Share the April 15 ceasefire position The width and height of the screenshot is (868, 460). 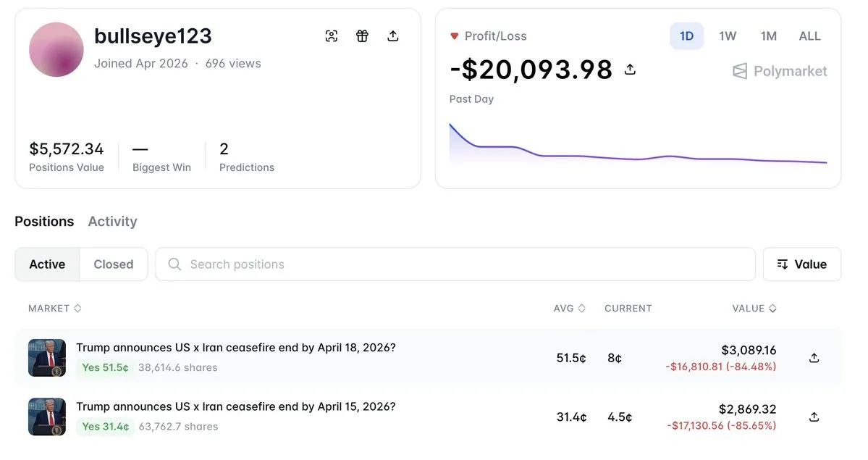tap(814, 417)
